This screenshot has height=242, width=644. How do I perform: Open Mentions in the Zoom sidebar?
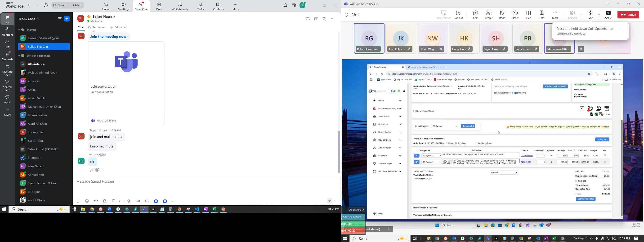[8, 32]
